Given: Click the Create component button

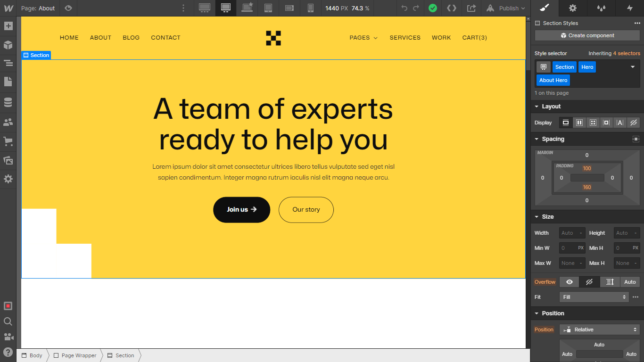Looking at the screenshot, I should tap(587, 35).
